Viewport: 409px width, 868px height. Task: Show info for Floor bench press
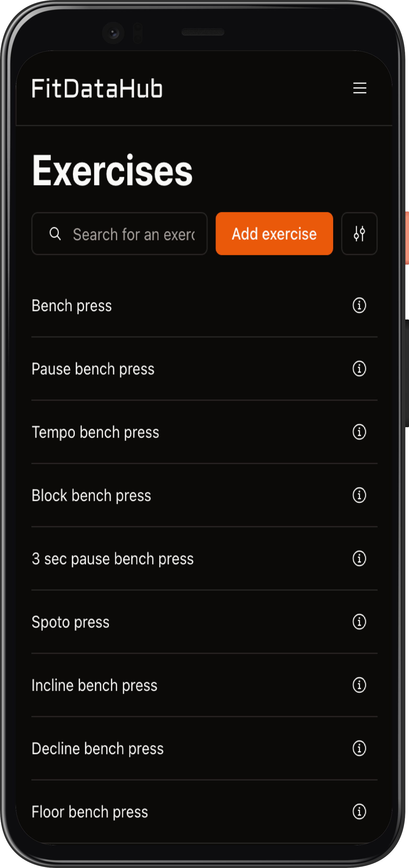pyautogui.click(x=359, y=812)
